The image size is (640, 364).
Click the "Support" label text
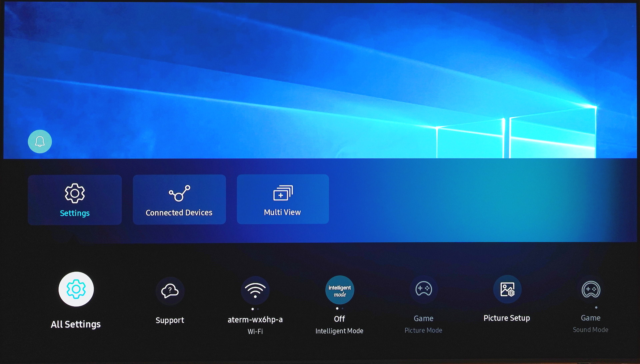(170, 320)
